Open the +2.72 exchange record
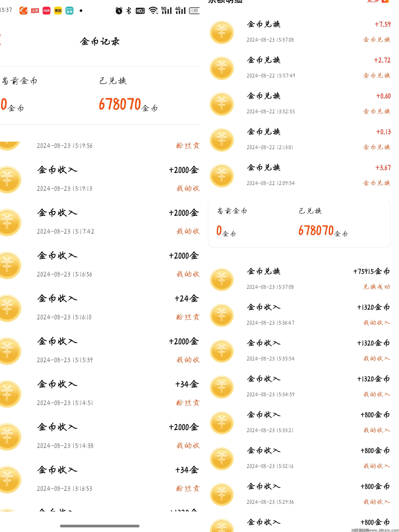Screen dimensions: 399x532 (x=299, y=68)
